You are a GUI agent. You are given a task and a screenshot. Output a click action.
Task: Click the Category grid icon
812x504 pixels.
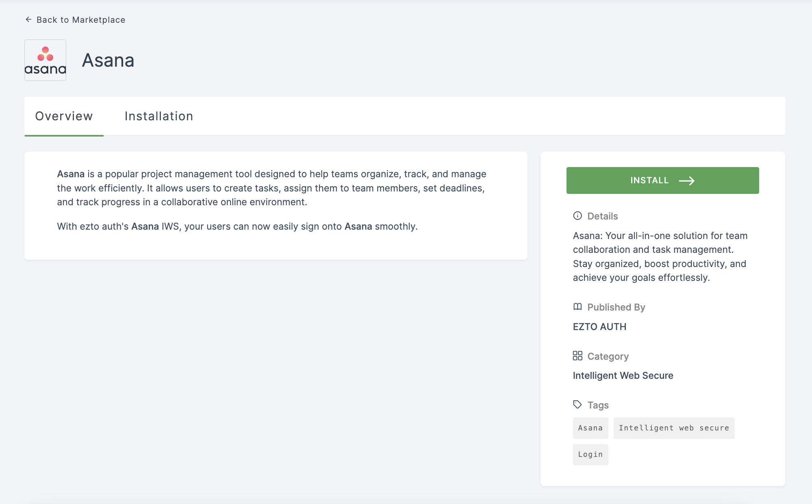pyautogui.click(x=578, y=356)
